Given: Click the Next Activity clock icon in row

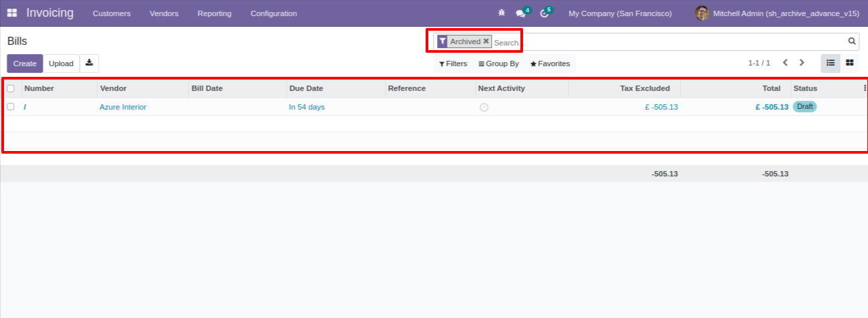Looking at the screenshot, I should pyautogui.click(x=484, y=107).
